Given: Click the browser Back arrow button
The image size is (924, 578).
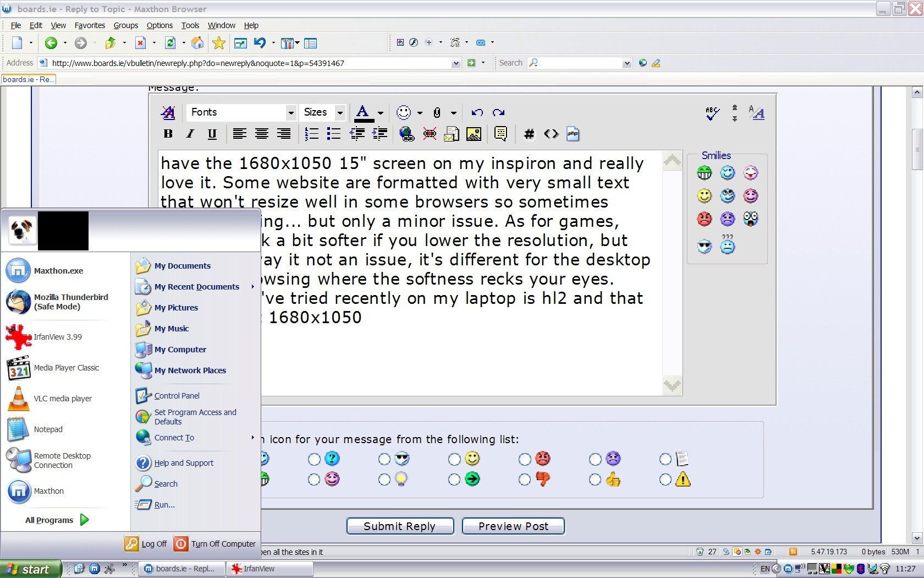Looking at the screenshot, I should click(51, 43).
